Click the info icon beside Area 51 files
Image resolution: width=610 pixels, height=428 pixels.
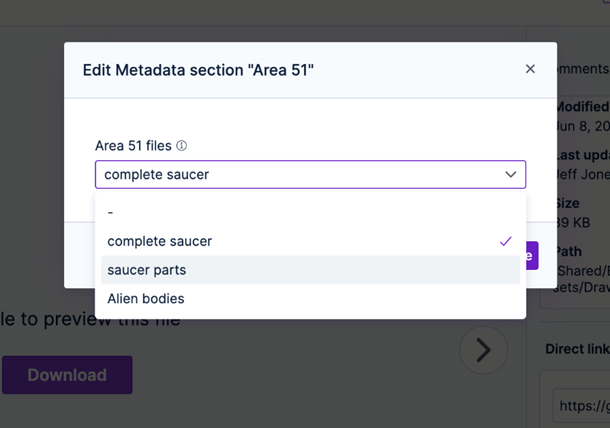[181, 146]
